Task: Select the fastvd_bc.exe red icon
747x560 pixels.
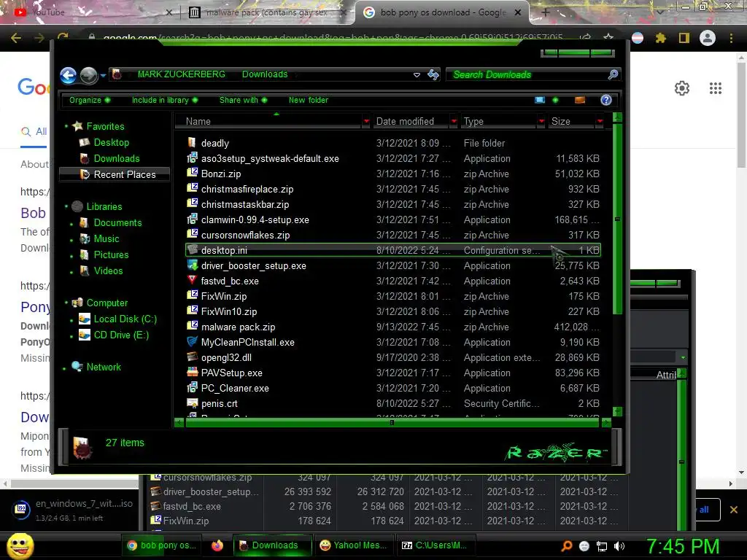Action: click(x=192, y=280)
